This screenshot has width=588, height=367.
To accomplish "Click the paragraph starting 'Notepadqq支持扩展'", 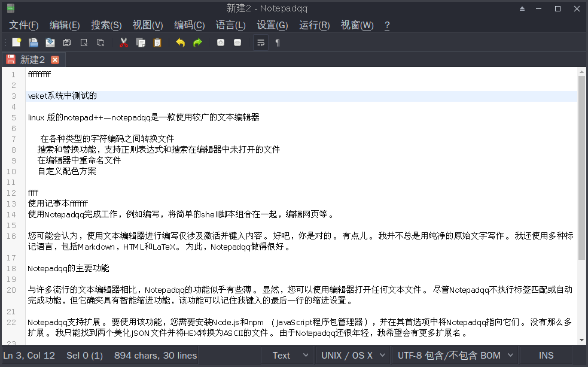I will (x=300, y=327).
